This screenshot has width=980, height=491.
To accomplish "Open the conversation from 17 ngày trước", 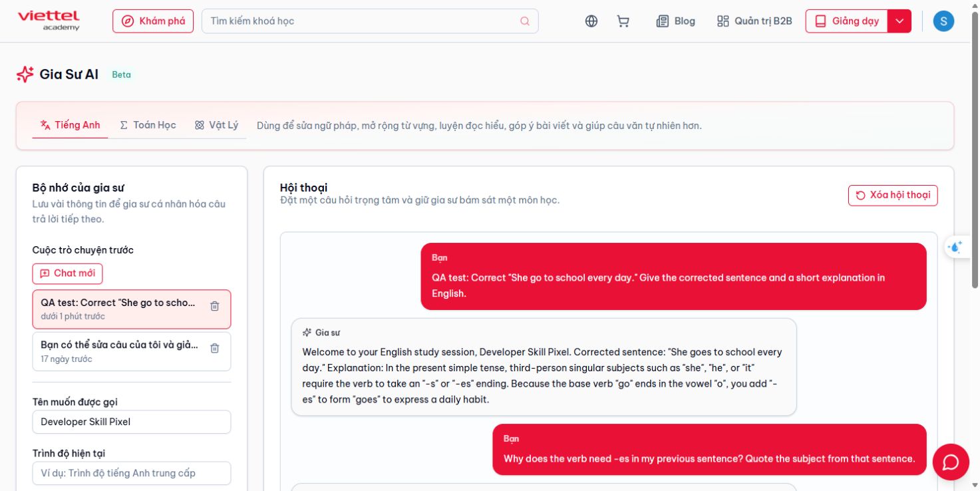I will point(132,351).
